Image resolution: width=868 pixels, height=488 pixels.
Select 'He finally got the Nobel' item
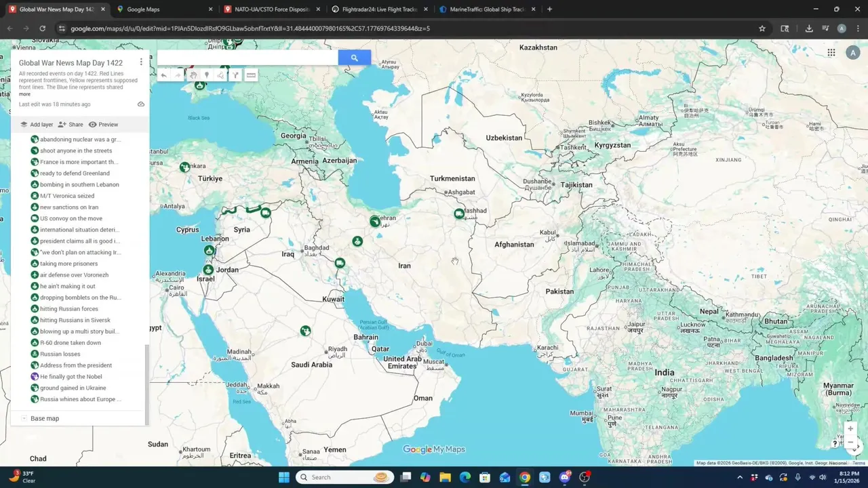pyautogui.click(x=71, y=377)
